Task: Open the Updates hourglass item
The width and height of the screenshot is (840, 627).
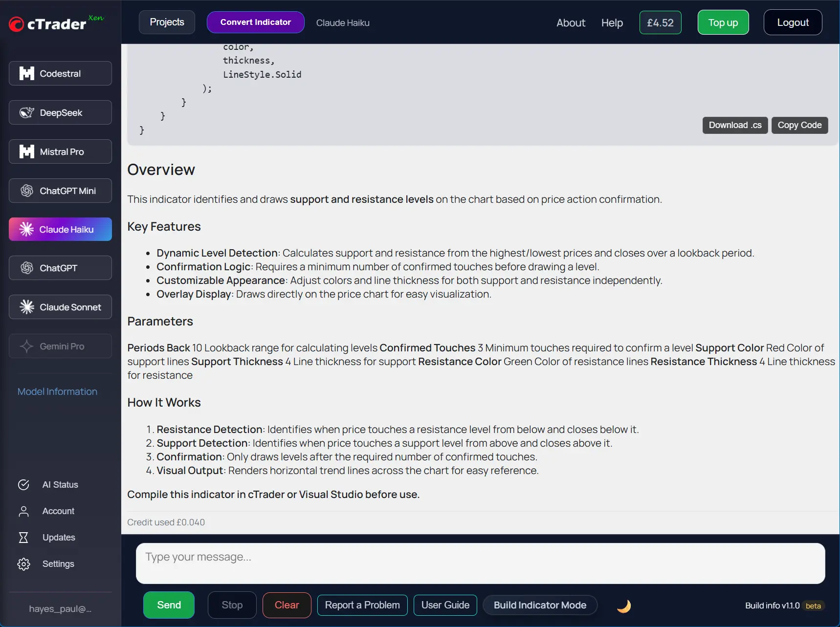Action: (58, 538)
